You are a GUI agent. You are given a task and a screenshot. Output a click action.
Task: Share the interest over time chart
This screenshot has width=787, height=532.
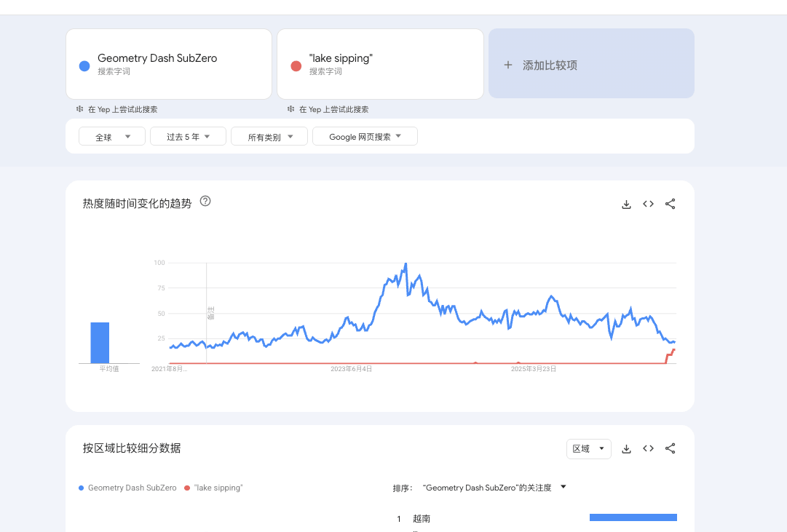point(670,204)
